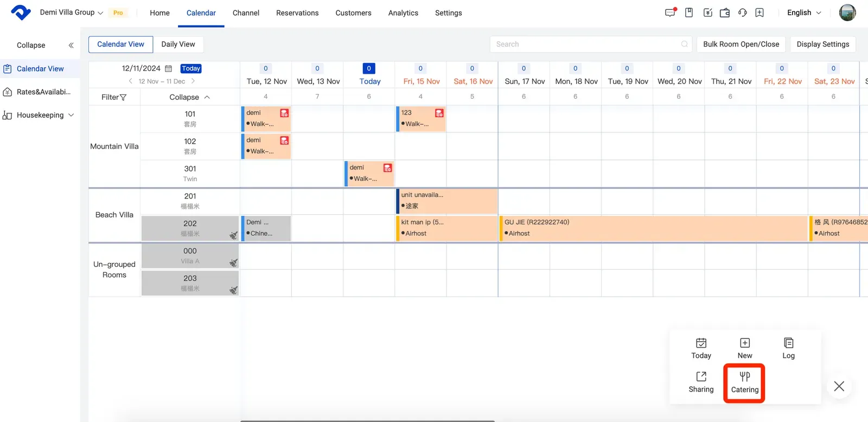Viewport: 868px width, 422px height.
Task: Open the calendar date picker icon
Action: point(168,68)
